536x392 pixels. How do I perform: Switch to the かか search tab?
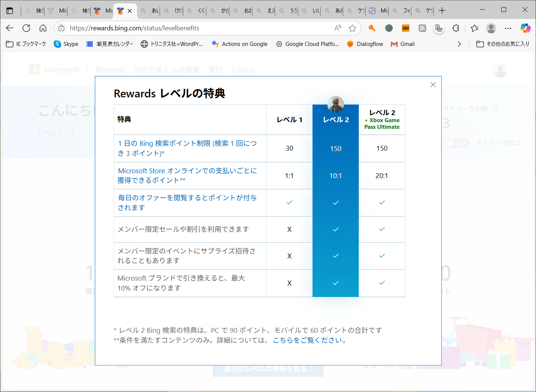pyautogui.click(x=219, y=11)
